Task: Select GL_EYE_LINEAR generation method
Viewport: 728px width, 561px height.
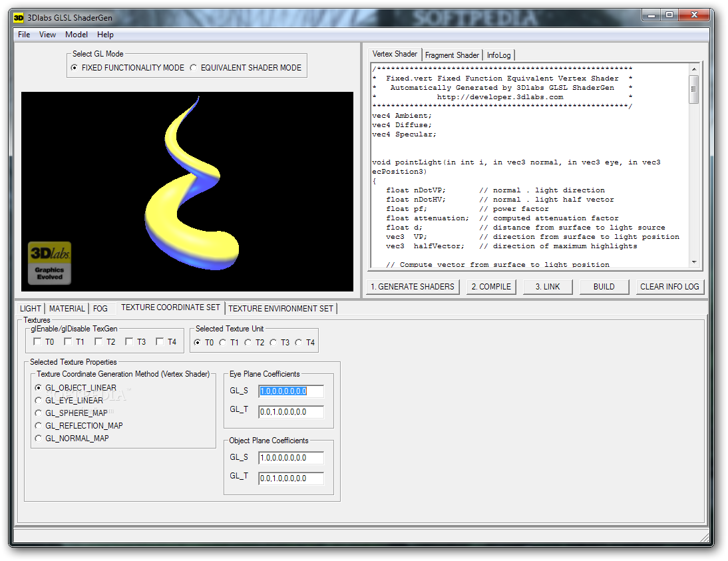Action: coord(38,401)
